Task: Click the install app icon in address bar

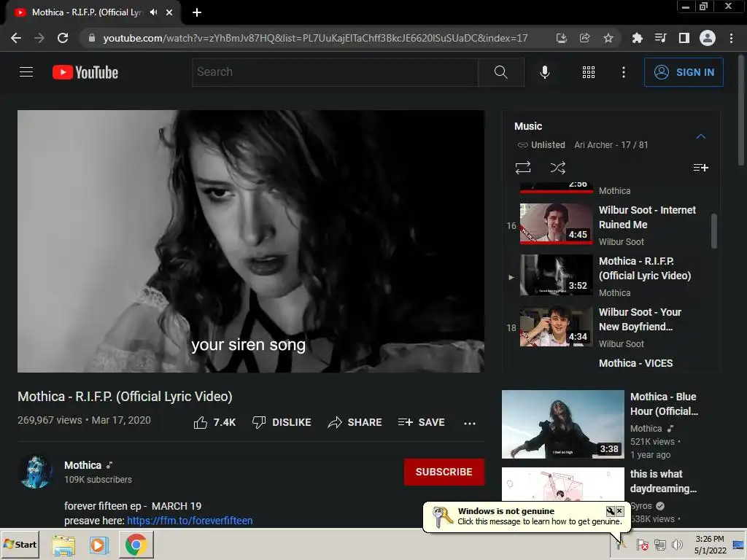Action: pyautogui.click(x=561, y=38)
